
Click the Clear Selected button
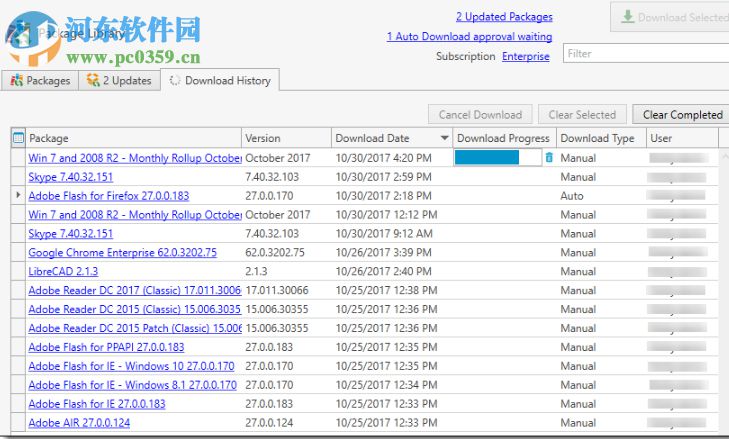pyautogui.click(x=582, y=114)
